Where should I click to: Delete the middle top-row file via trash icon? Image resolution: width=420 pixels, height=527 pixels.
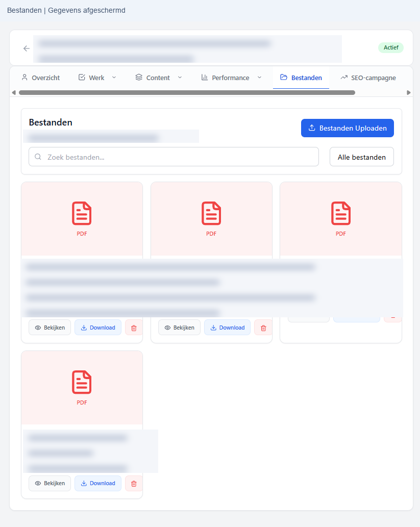pos(263,328)
